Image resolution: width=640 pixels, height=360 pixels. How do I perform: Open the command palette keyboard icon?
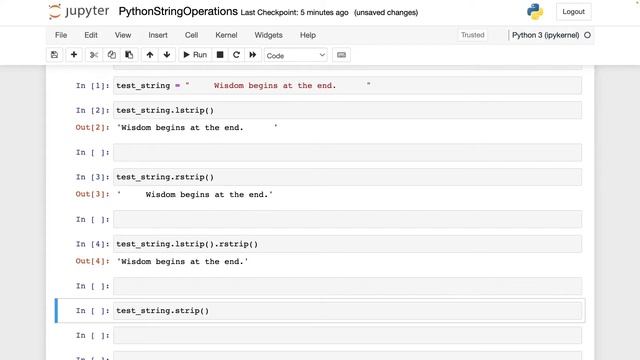(342, 55)
